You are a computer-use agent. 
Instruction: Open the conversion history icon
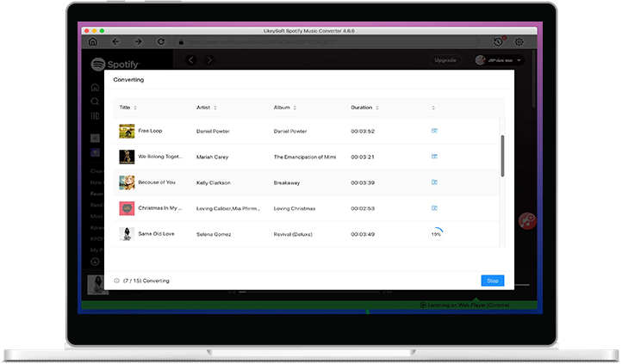pyautogui.click(x=499, y=41)
